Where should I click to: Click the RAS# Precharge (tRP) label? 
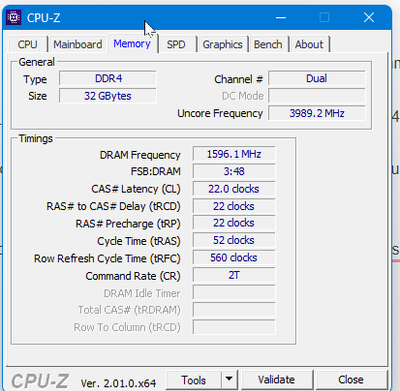click(x=128, y=224)
